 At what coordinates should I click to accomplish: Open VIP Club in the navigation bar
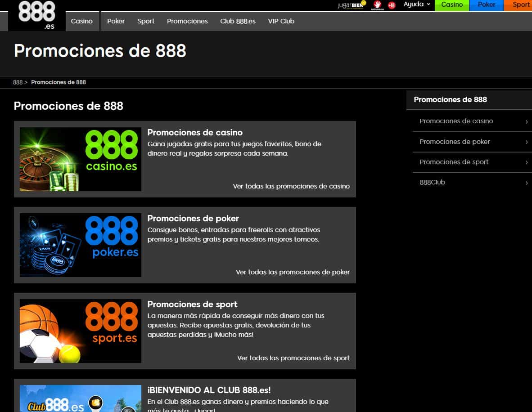point(281,21)
